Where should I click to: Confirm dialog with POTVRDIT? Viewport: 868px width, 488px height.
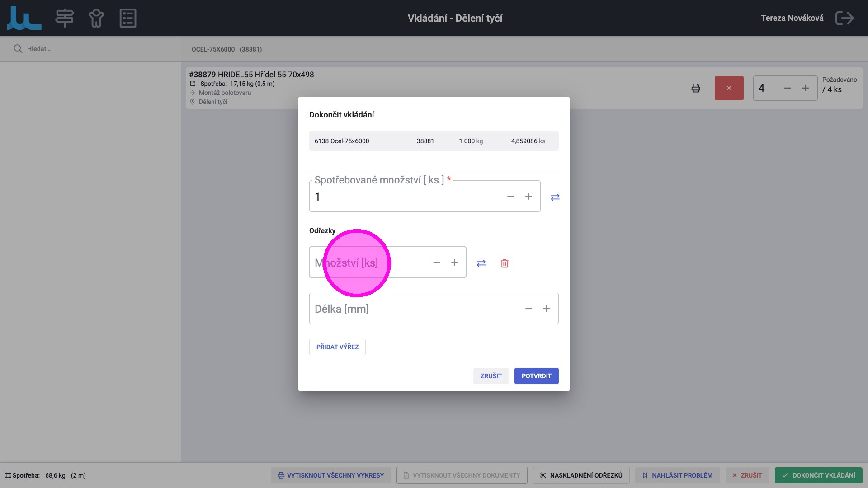[536, 376]
